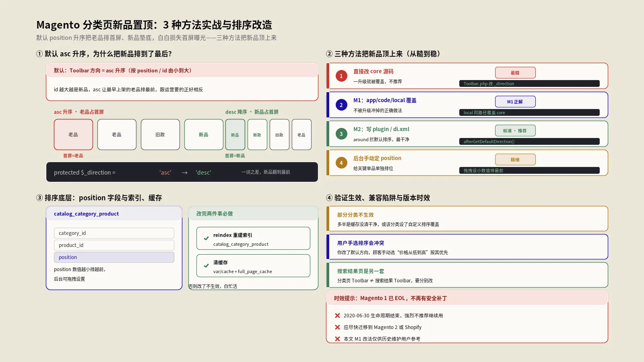Click the M1 正解 badge

515,102
